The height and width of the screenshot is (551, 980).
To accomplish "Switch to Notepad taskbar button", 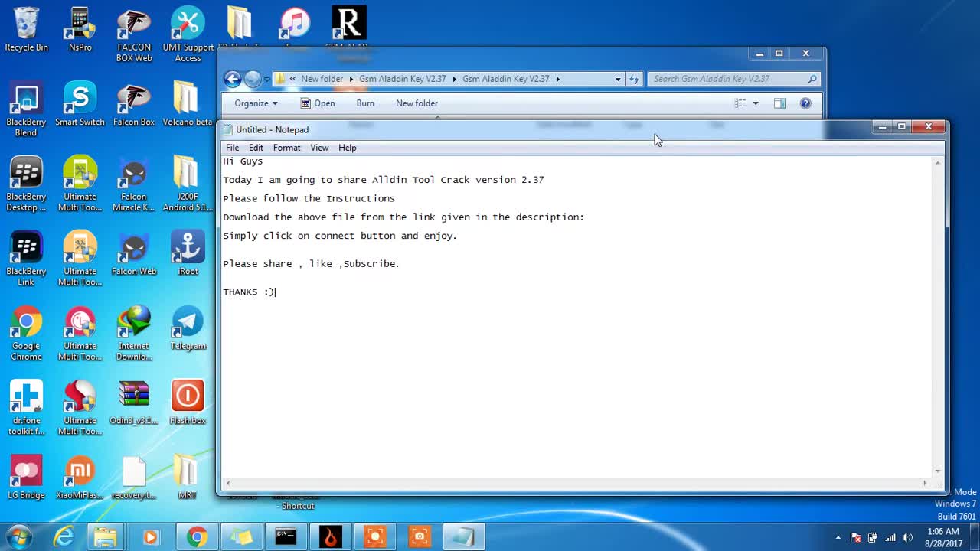I will [463, 537].
